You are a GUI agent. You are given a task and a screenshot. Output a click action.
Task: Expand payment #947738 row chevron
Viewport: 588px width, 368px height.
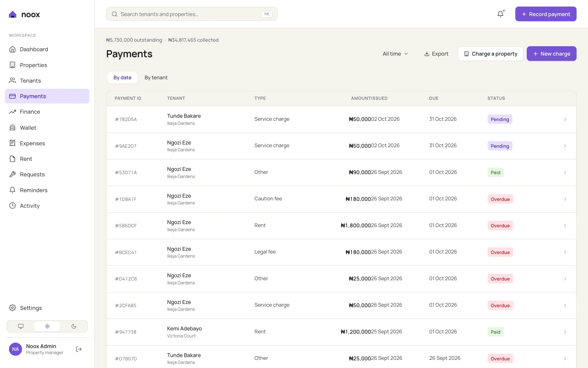pos(565,332)
